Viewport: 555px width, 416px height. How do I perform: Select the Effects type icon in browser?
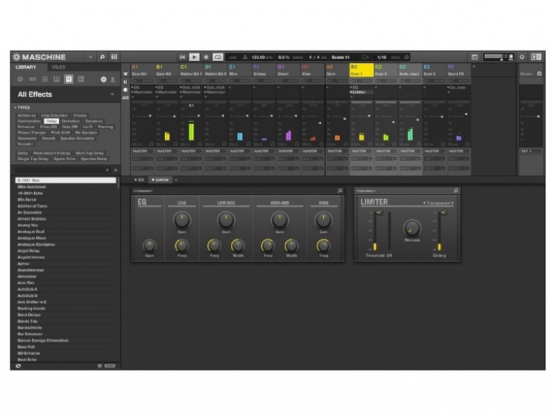point(69,79)
